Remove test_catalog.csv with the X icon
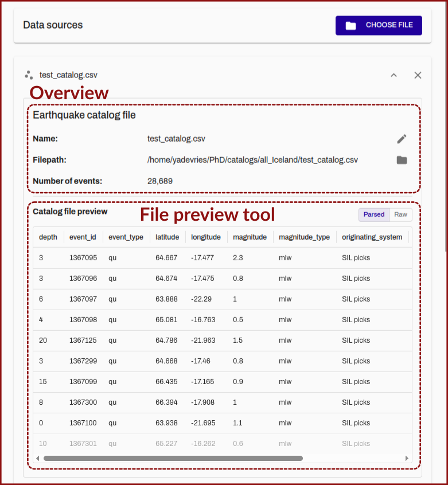The image size is (448, 485). (418, 75)
